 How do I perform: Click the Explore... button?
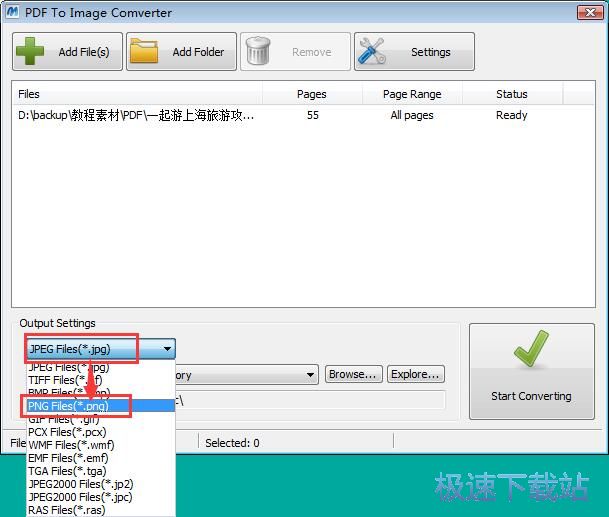pos(416,374)
